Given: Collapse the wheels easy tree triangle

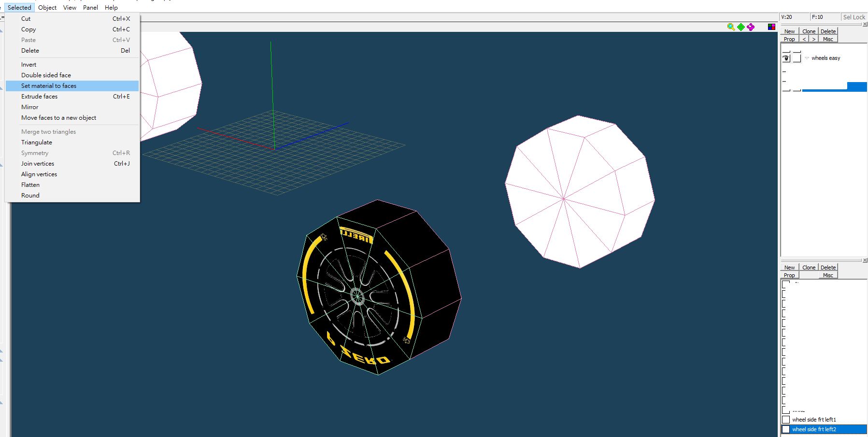Looking at the screenshot, I should [x=807, y=58].
